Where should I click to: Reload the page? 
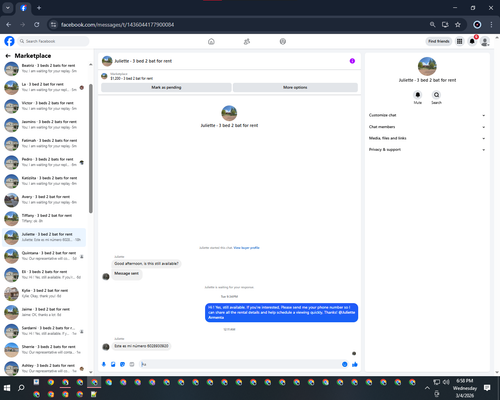coord(37,25)
